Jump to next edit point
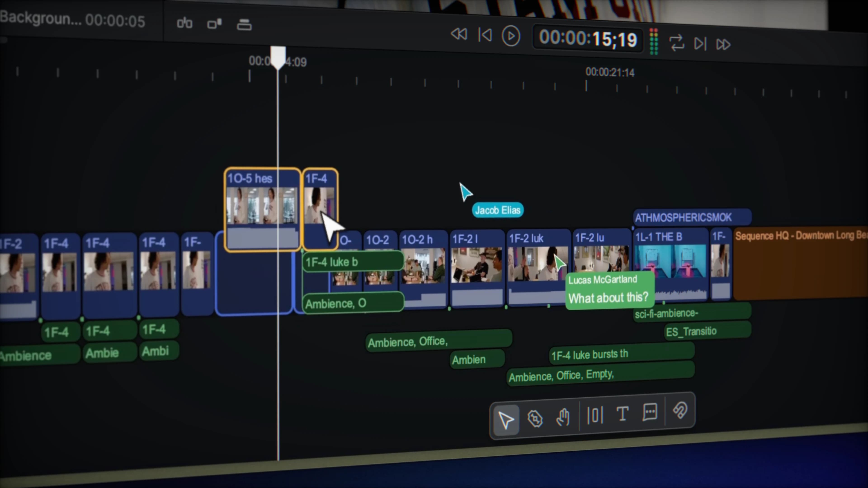 point(700,43)
